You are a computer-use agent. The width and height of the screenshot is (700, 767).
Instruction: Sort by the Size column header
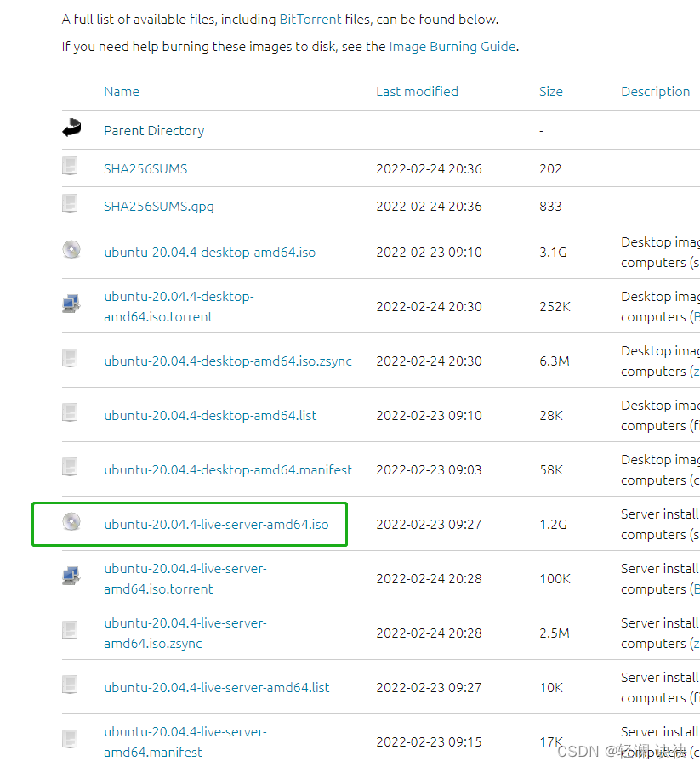pos(551,92)
